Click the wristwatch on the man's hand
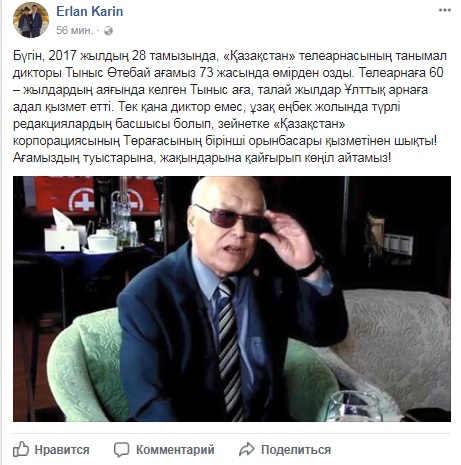 point(311,265)
